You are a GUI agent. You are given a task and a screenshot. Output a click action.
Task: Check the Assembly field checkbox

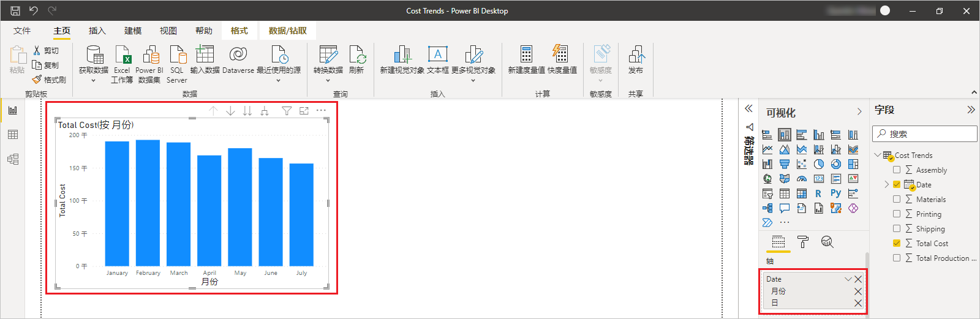pyautogui.click(x=897, y=170)
